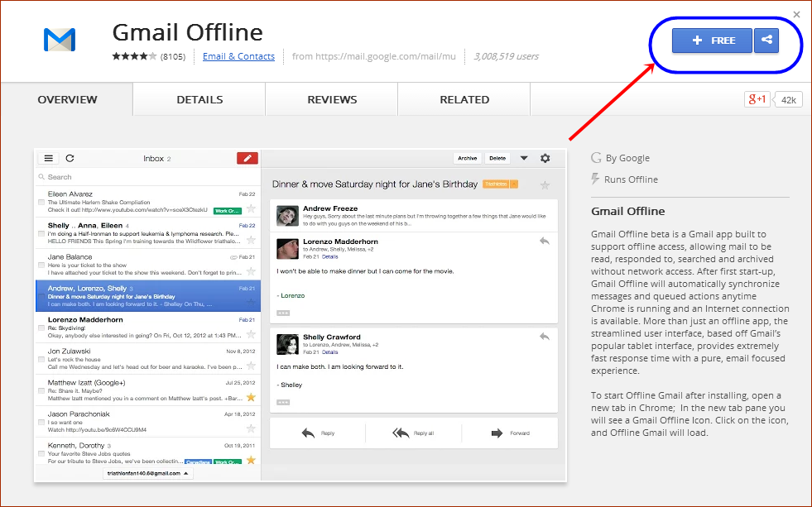Open Details link under Lorenzo Madderhorn
Image resolution: width=812 pixels, height=507 pixels.
(x=330, y=256)
